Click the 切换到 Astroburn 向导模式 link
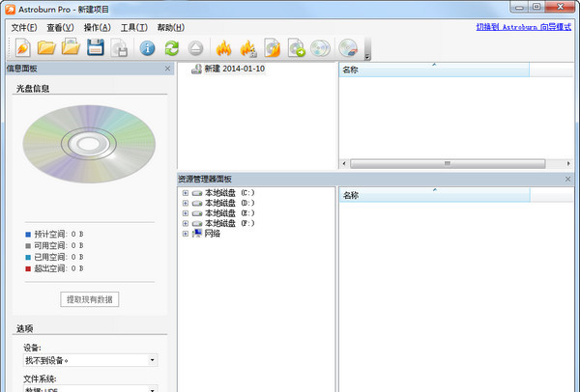Screen dimensions: 580x392 523,27
